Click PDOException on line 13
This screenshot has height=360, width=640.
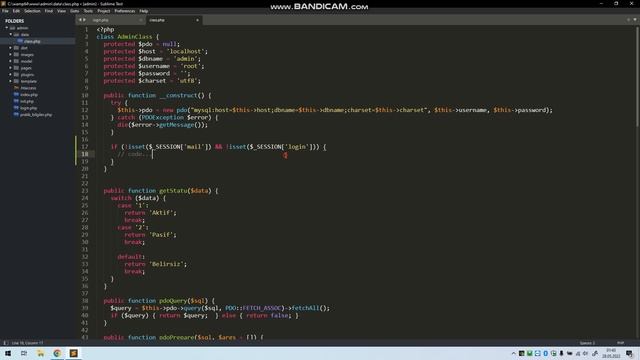(x=163, y=118)
